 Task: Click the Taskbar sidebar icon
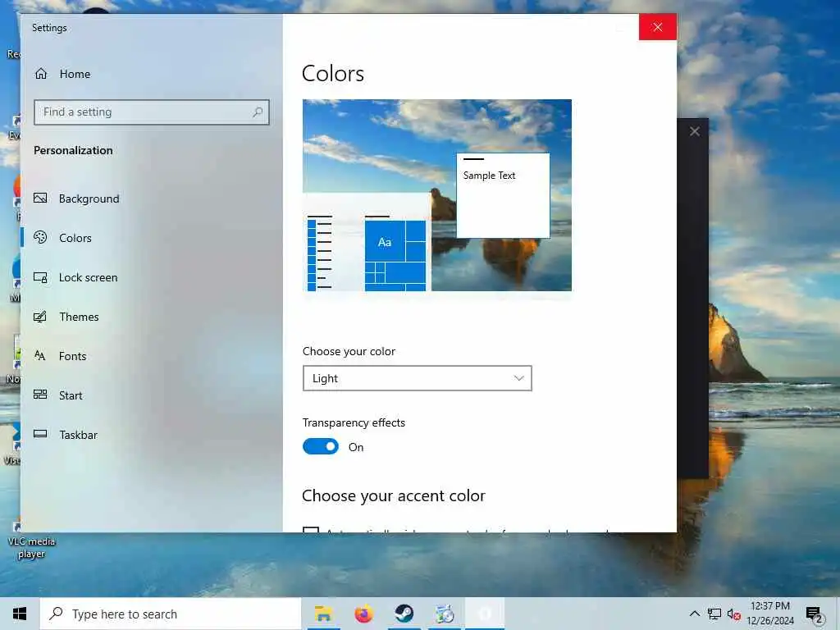pyautogui.click(x=40, y=434)
